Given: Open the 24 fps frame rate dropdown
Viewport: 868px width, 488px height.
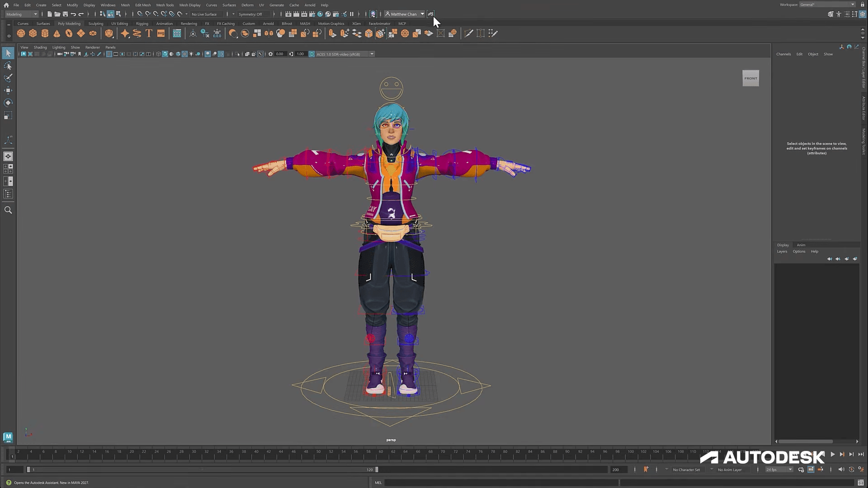Looking at the screenshot, I should 779,470.
